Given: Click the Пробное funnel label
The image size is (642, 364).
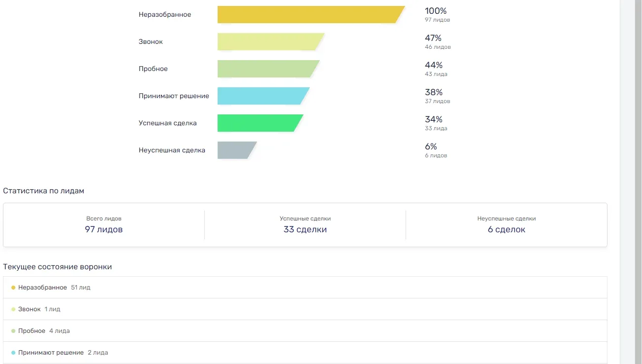Looking at the screenshot, I should [x=153, y=69].
